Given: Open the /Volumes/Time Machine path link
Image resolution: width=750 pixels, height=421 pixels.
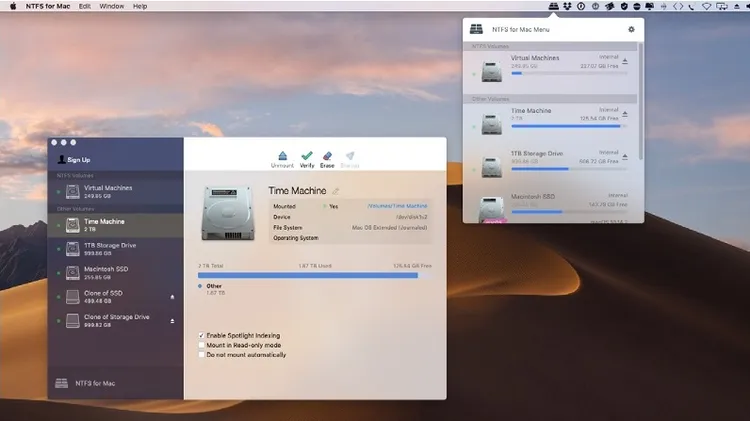Looking at the screenshot, I should point(397,206).
